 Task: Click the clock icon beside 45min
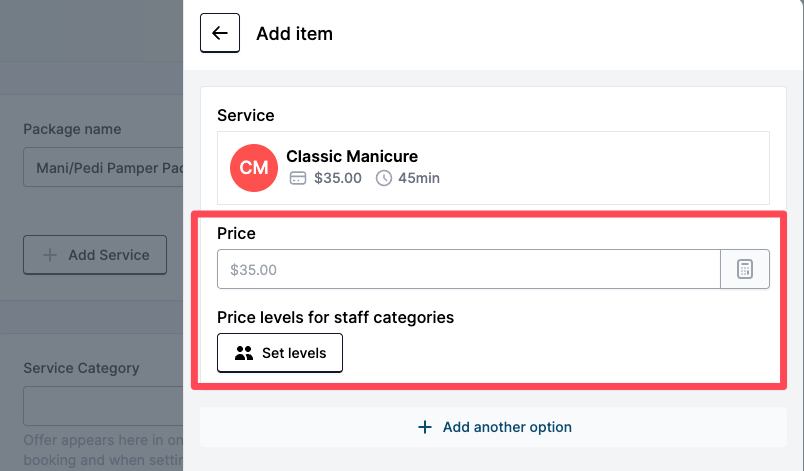384,178
